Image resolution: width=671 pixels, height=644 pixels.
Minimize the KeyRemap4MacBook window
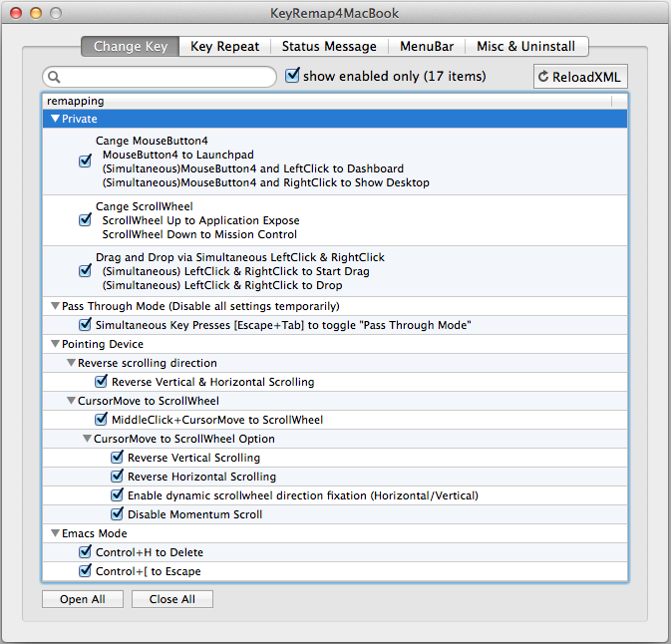coord(36,13)
